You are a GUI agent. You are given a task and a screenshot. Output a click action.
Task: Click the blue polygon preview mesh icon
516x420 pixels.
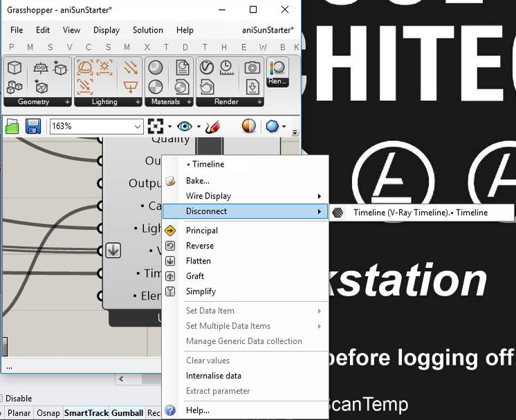(x=272, y=127)
